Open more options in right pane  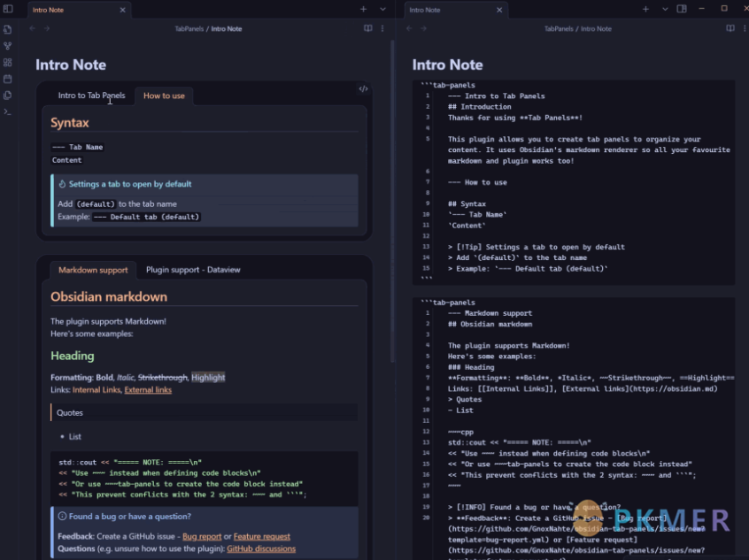click(x=745, y=28)
